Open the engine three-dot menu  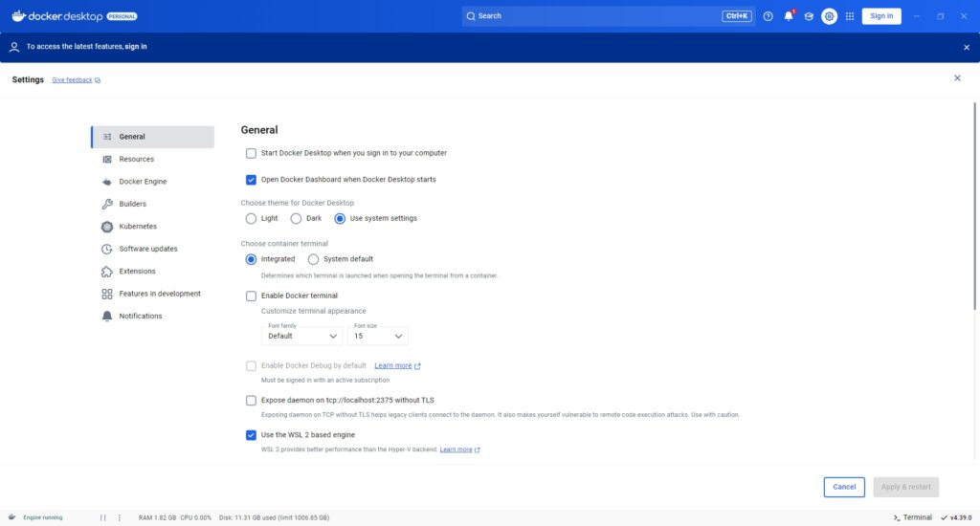coord(120,518)
